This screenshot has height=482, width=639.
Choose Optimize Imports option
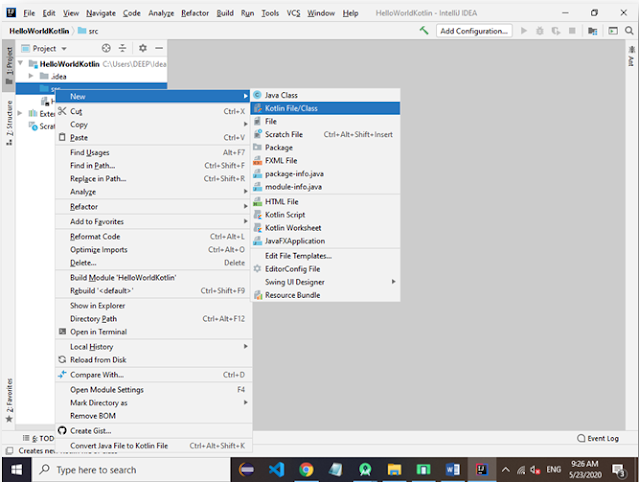pos(153,249)
